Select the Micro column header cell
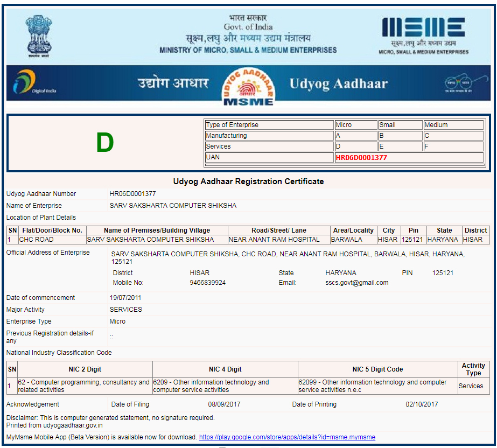The height and width of the screenshot is (448, 497). (355, 125)
